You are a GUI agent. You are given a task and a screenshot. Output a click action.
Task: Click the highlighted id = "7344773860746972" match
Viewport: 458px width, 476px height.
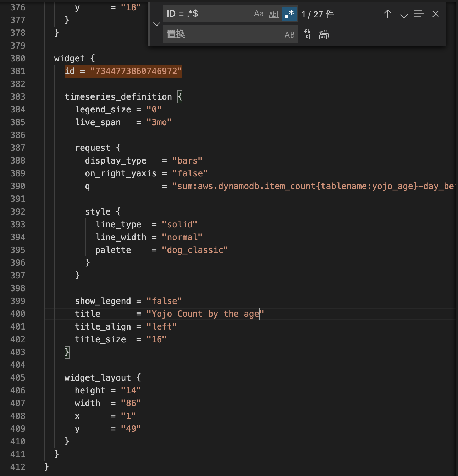tap(123, 71)
